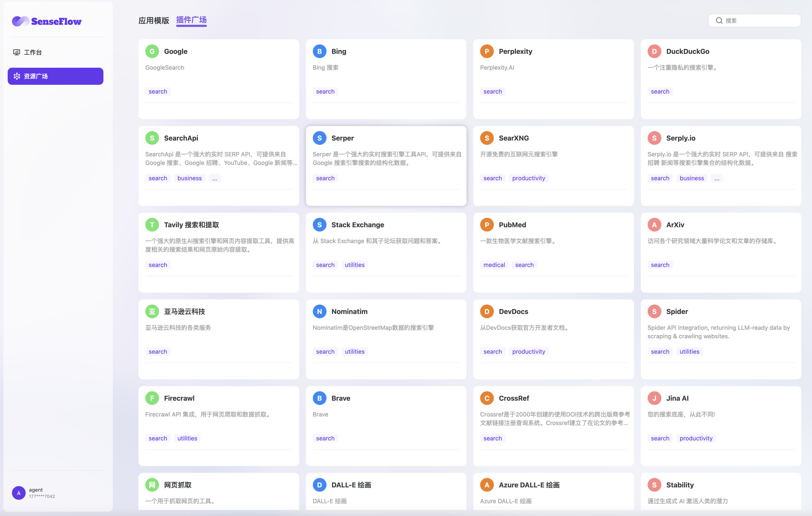Click the DevDocs plugin icon

(487, 311)
